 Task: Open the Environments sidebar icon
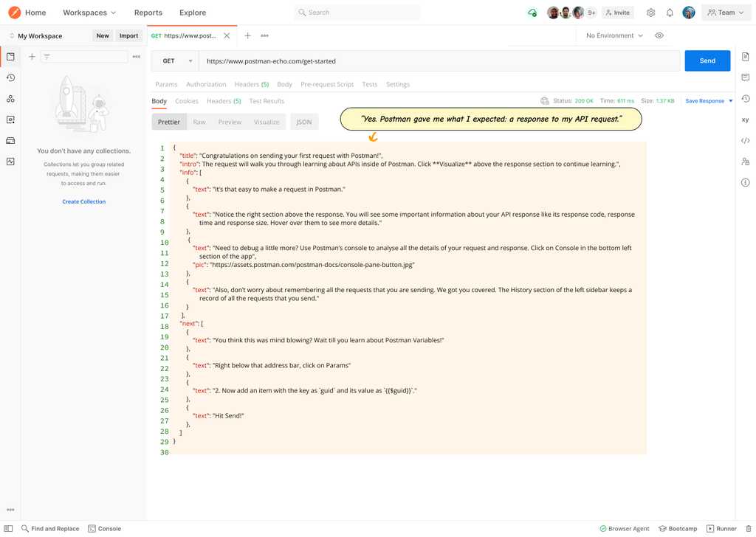[x=10, y=119]
